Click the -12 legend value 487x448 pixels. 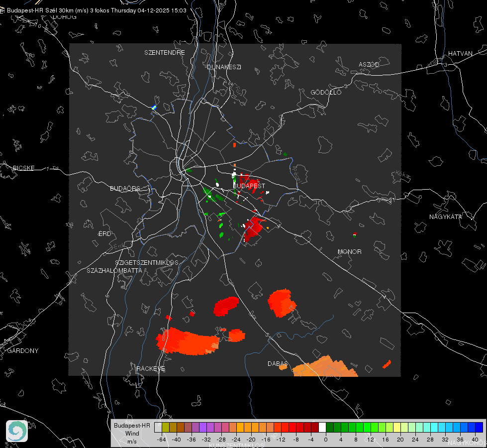click(281, 440)
